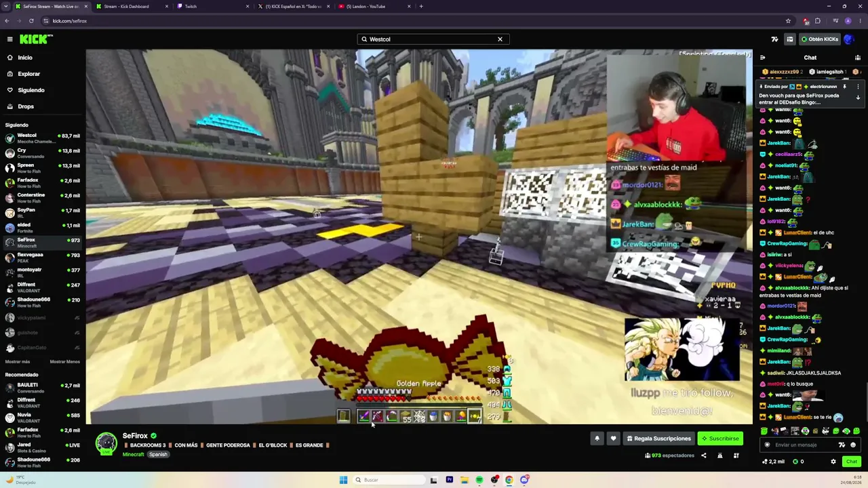Expand the pinned message with down arrow
Viewport: 868px width, 488px height.
click(x=858, y=98)
